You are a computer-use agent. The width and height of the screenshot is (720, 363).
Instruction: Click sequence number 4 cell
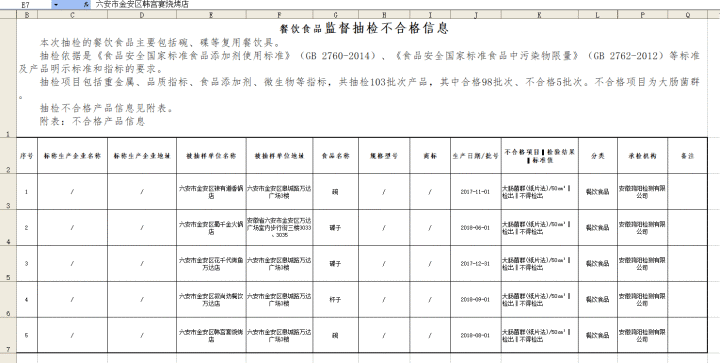click(27, 300)
